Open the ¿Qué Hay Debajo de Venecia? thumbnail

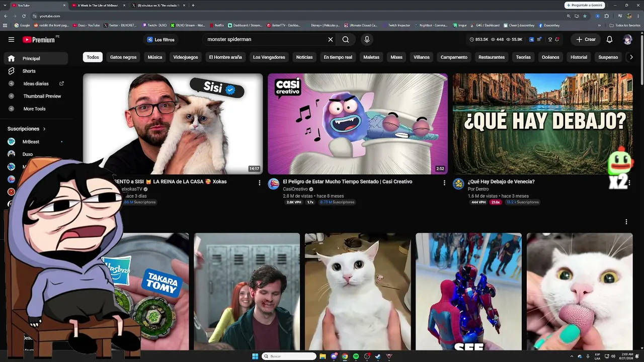click(x=543, y=124)
